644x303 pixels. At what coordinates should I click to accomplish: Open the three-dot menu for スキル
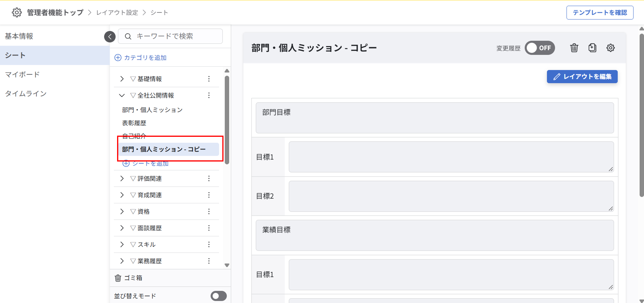coord(209,244)
